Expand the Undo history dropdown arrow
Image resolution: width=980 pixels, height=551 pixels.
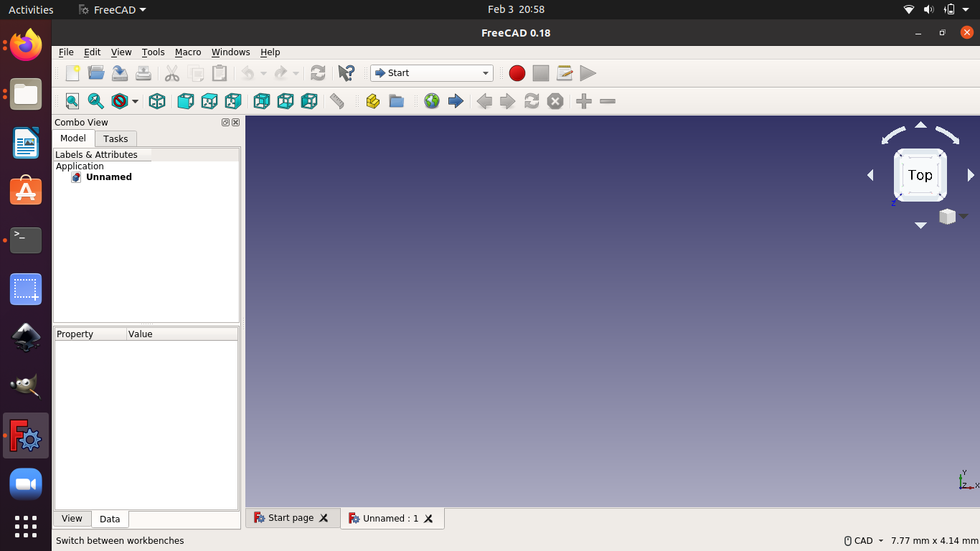263,73
